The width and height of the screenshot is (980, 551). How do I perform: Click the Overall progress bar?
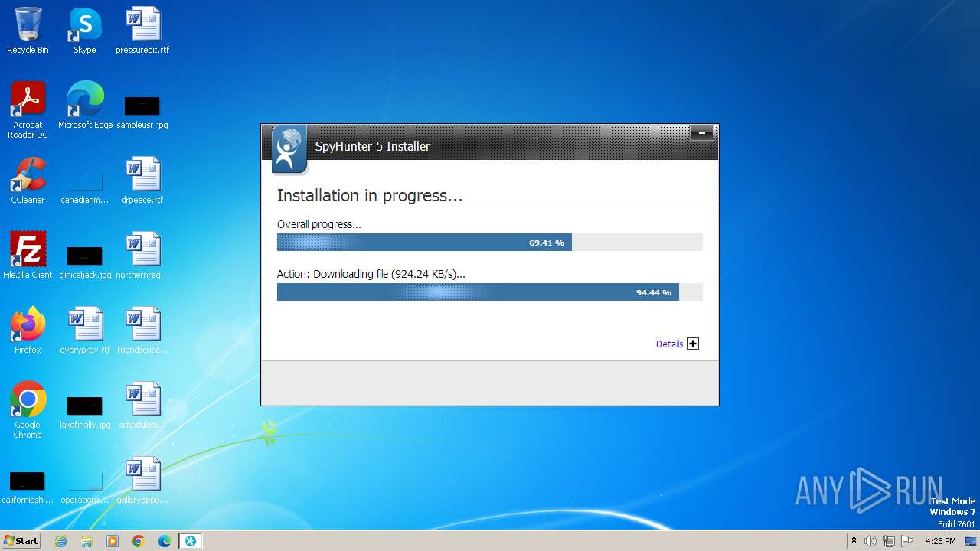tap(489, 243)
